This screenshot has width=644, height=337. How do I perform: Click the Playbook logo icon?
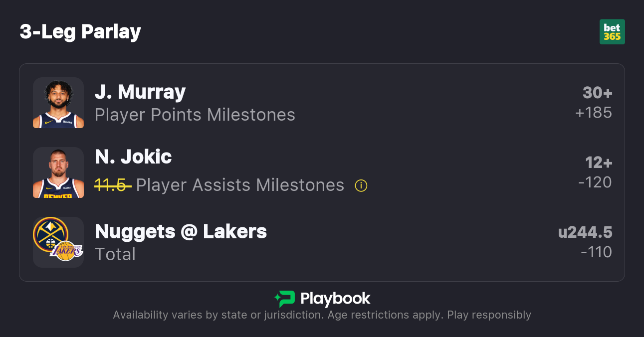pos(285,299)
